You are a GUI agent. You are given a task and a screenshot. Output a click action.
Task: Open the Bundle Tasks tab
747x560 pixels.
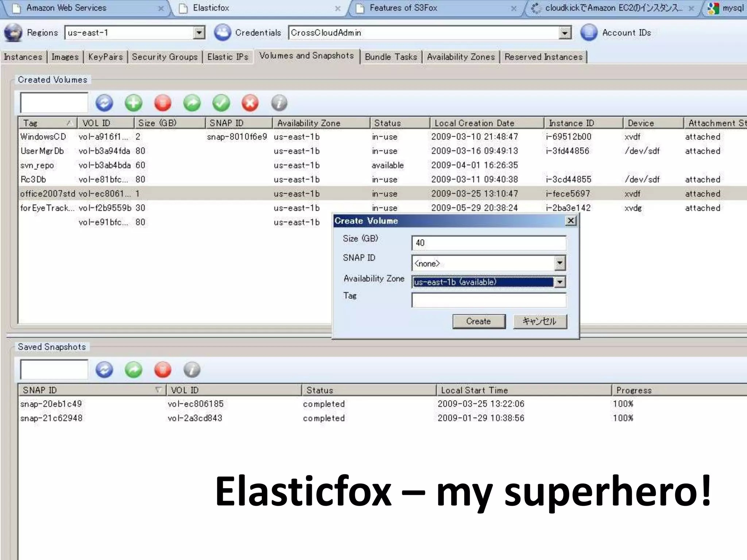[x=391, y=57]
